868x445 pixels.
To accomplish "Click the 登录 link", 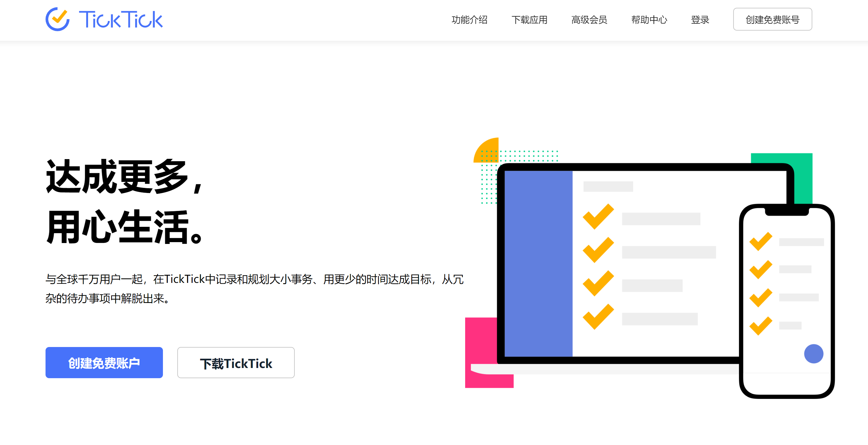I will point(700,19).
